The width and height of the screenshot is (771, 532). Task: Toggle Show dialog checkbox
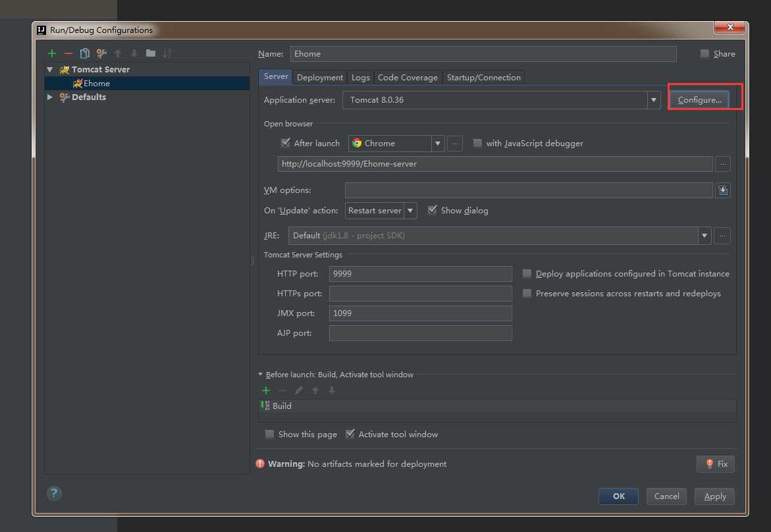[x=432, y=211]
